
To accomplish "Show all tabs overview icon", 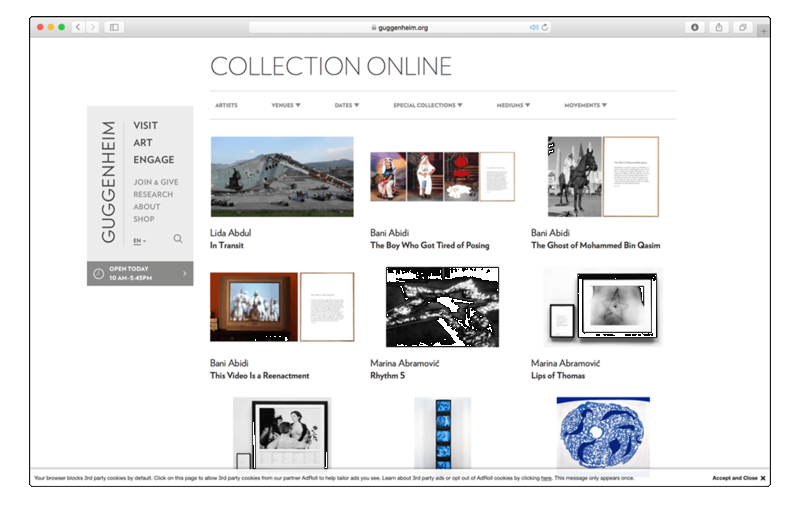I will point(743,27).
